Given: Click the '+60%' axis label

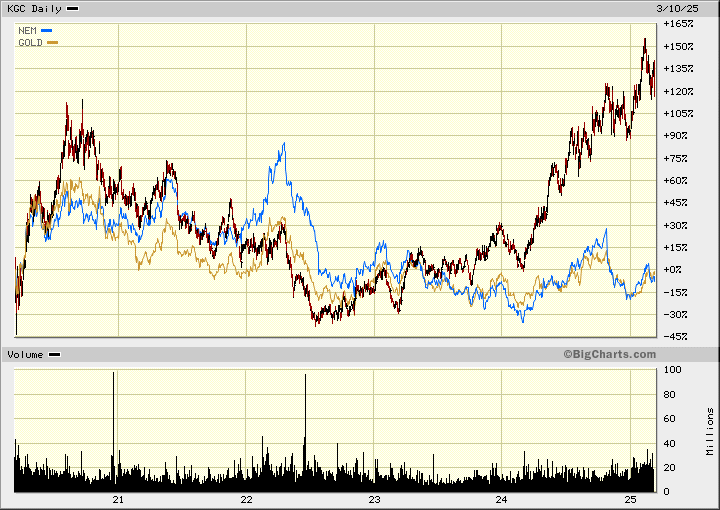Looking at the screenshot, I should pyautogui.click(x=675, y=180).
